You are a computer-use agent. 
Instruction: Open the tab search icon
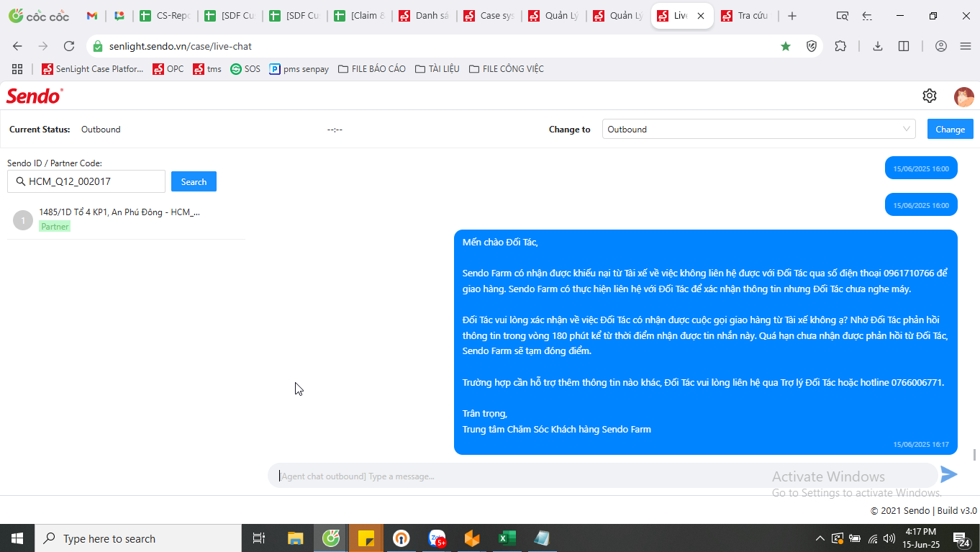click(842, 16)
